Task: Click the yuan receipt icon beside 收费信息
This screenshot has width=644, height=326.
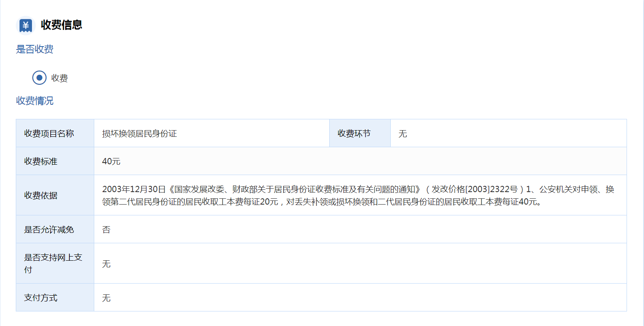Action: point(25,25)
